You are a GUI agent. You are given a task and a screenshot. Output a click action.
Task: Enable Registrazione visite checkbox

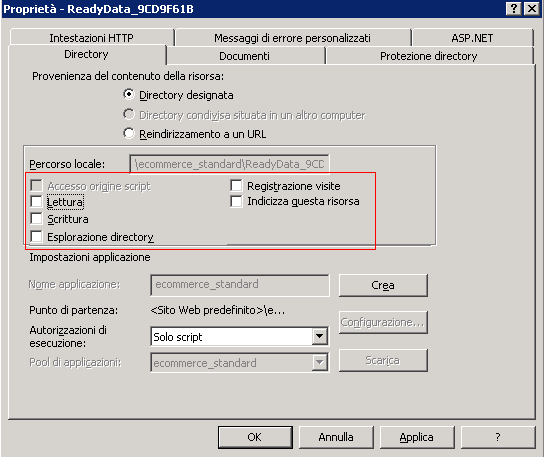coord(236,186)
